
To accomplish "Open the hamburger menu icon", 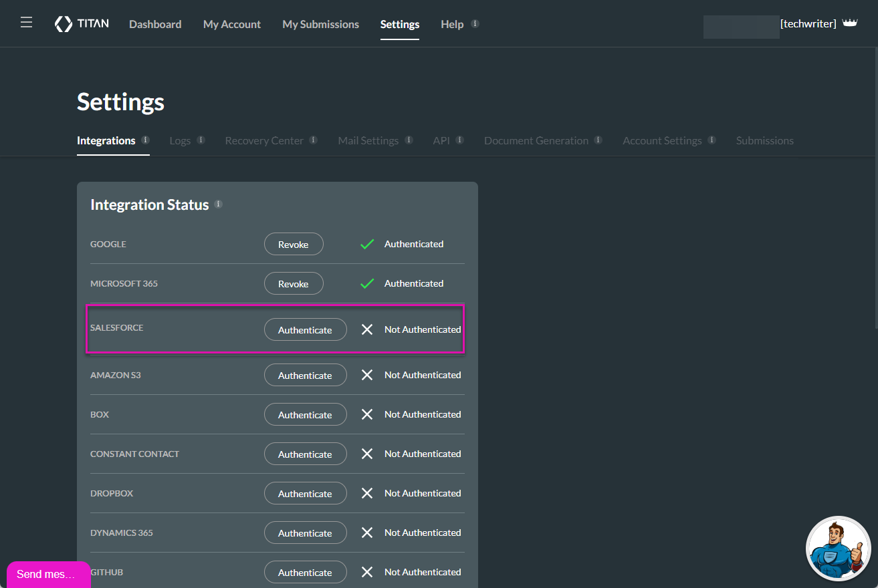I will (x=26, y=23).
